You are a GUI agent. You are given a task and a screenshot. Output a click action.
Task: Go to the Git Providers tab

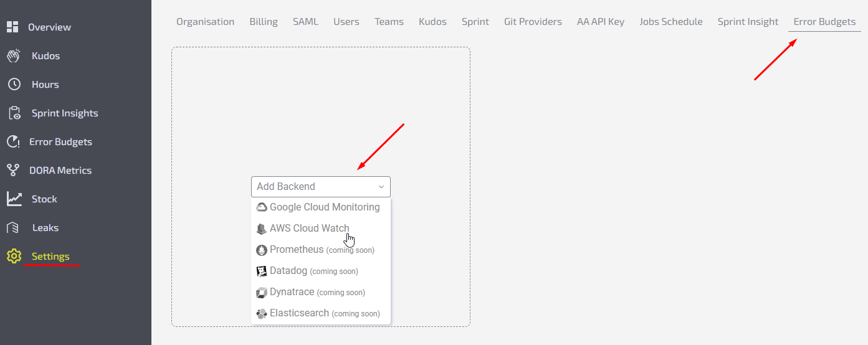533,22
